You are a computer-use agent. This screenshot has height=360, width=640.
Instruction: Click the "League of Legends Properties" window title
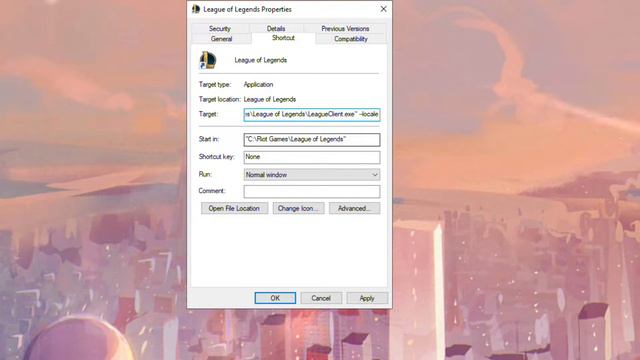pyautogui.click(x=247, y=9)
